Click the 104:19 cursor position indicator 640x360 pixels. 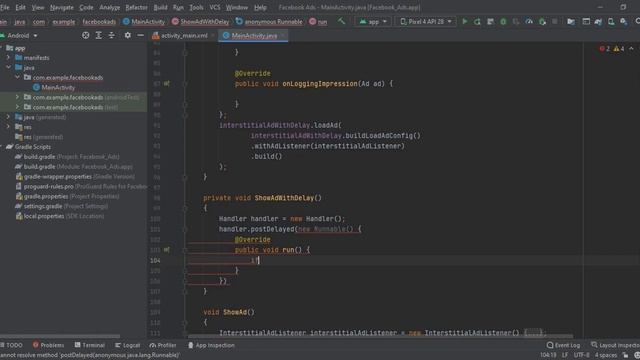548,355
